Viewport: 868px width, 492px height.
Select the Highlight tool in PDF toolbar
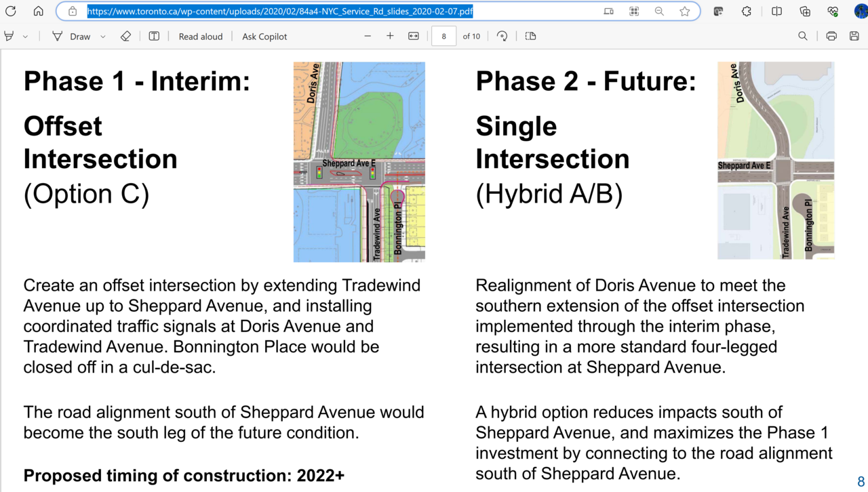point(9,37)
